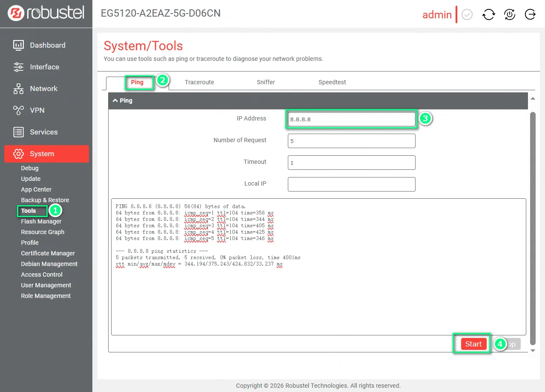Collapse the Ping section header chevron
The width and height of the screenshot is (545, 392).
point(115,100)
